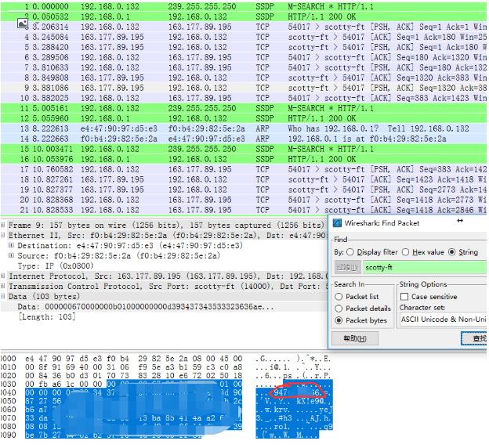The height and width of the screenshot is (448, 489).
Task: Select the String search option
Action: [x=452, y=252]
